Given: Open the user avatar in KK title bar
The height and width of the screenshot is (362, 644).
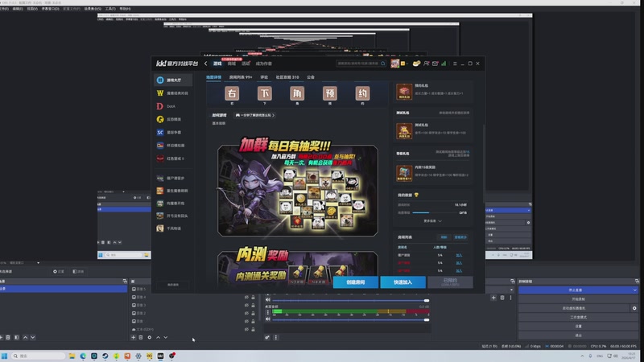Looking at the screenshot, I should click(395, 64).
